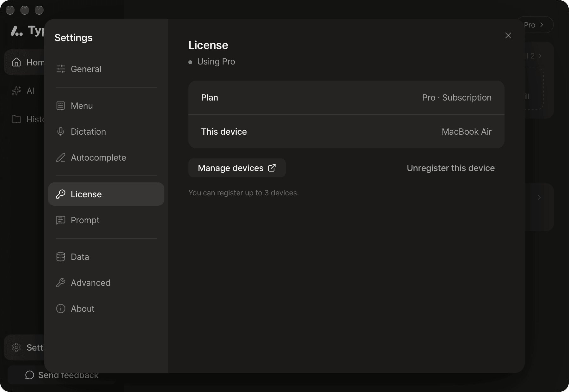The image size is (569, 392).
Task: Click the Plan row value Pro · Subscription
Action: [457, 97]
